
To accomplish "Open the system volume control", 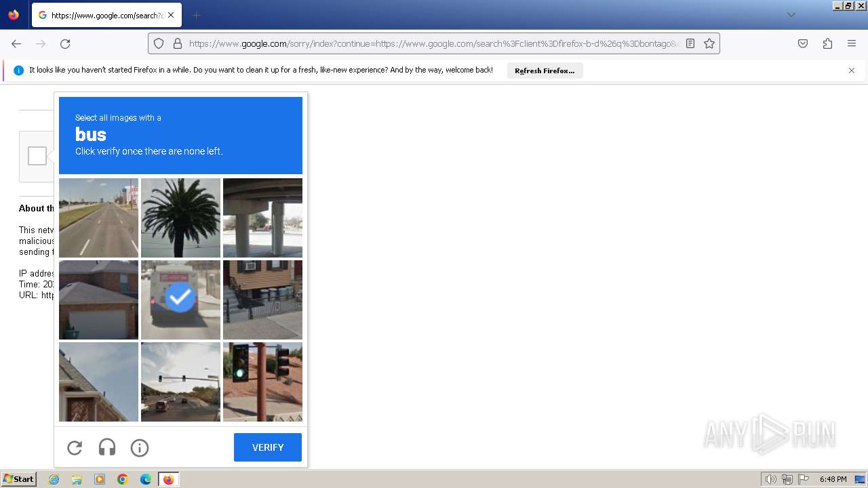I will [x=770, y=479].
